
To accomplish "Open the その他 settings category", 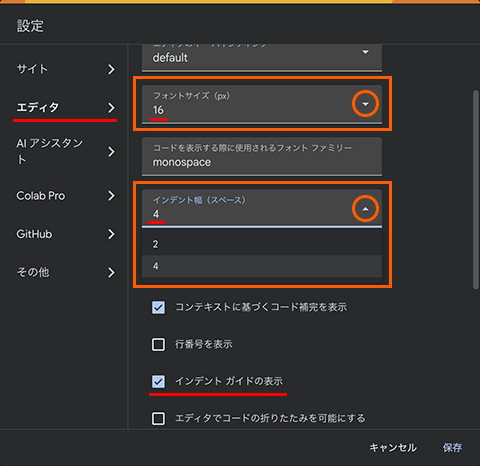I will click(x=65, y=273).
